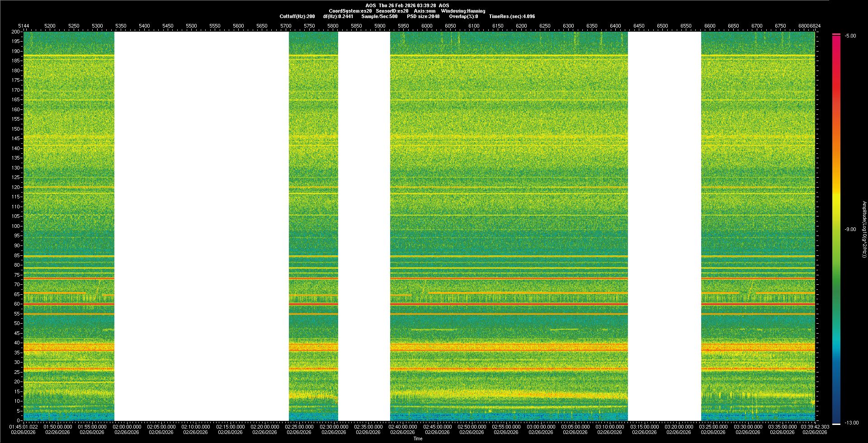
Task: Click the vertical Amplitude axis title
Action: click(x=864, y=230)
